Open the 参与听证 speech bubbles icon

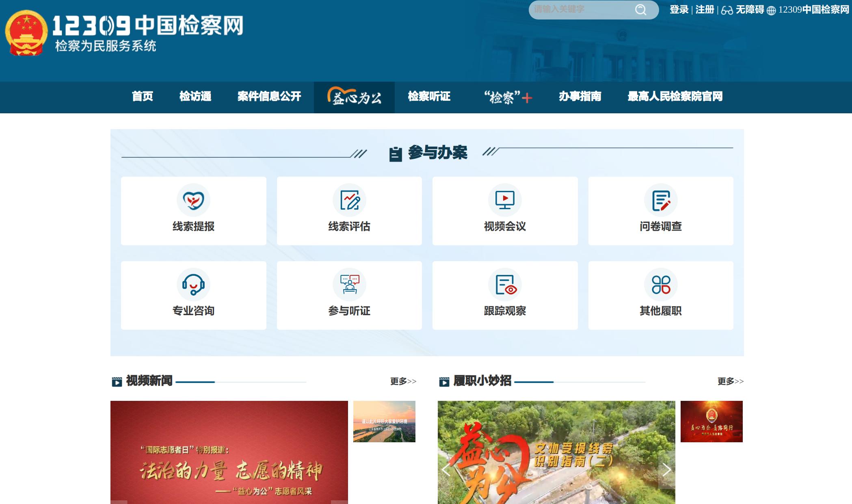click(x=349, y=284)
